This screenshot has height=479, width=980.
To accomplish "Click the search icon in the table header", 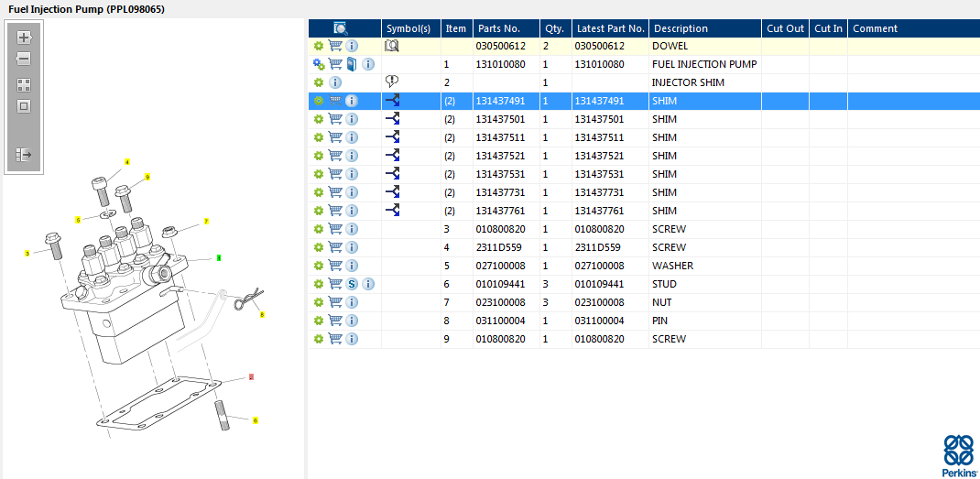I will [341, 28].
